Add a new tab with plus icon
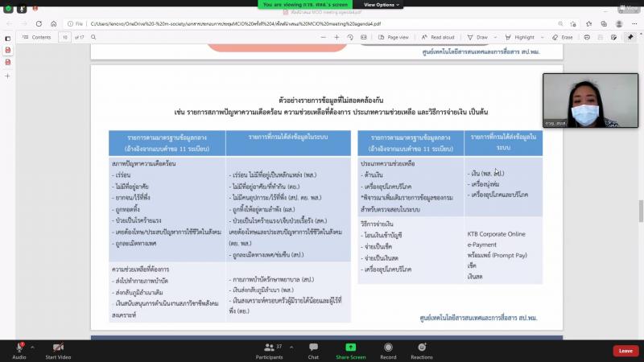Image resolution: width=644 pixels, height=362 pixels. pyautogui.click(x=8, y=76)
